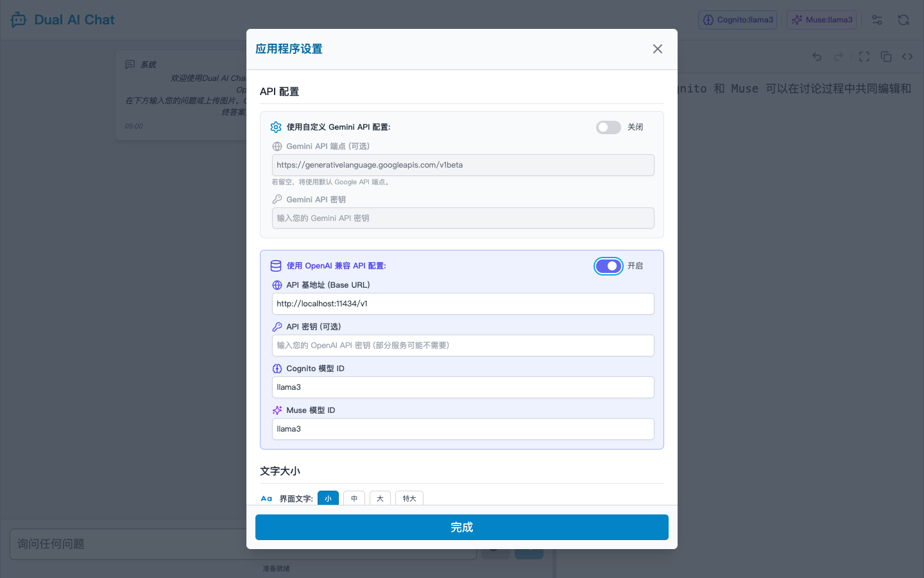Click the code view icon in notepad
The height and width of the screenshot is (578, 924).
click(x=907, y=57)
